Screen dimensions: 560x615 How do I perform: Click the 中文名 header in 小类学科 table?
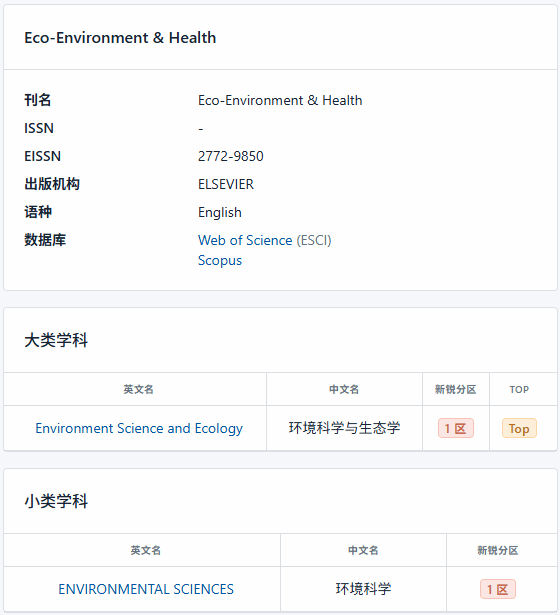pyautogui.click(x=363, y=550)
